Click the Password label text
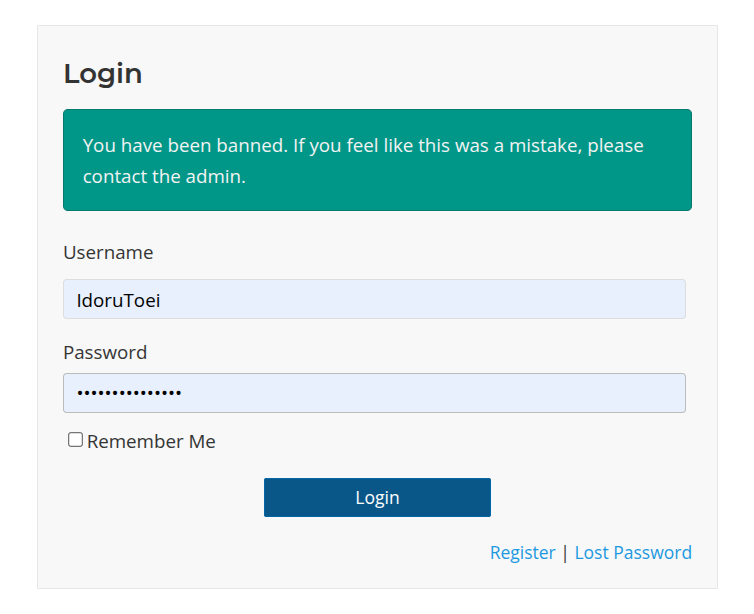This screenshot has width=754, height=614. (x=105, y=353)
